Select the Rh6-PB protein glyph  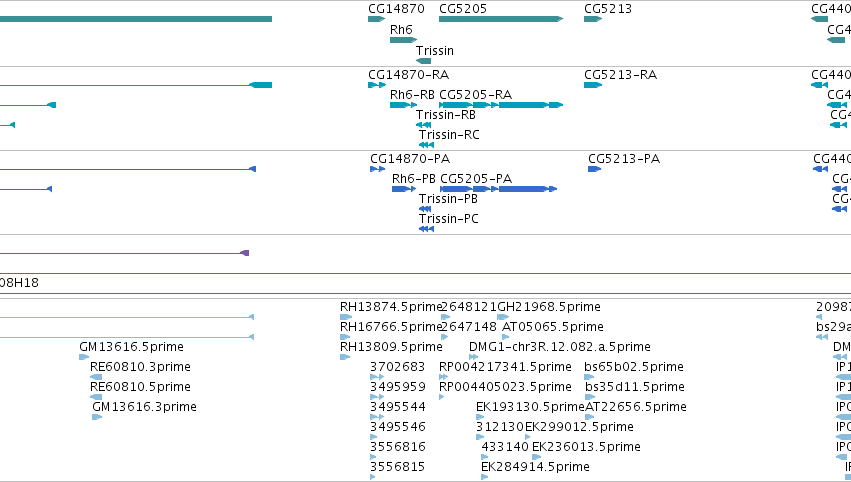[x=404, y=189]
